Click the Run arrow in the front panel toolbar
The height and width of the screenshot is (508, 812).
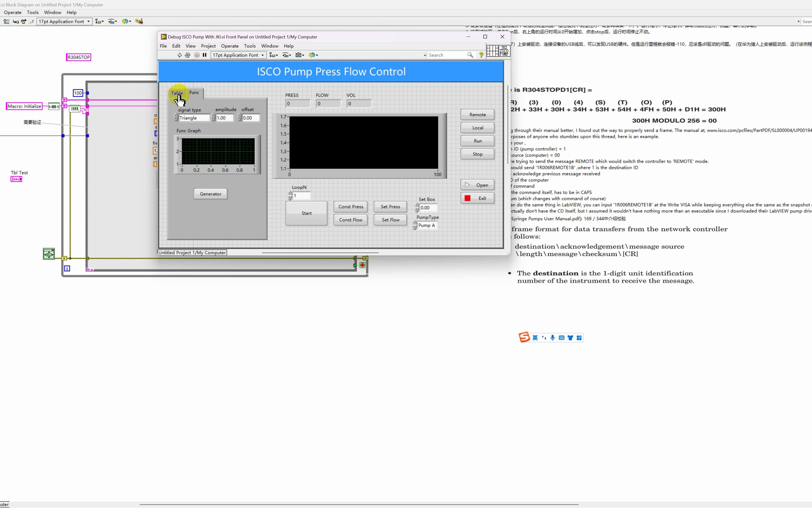pos(179,55)
